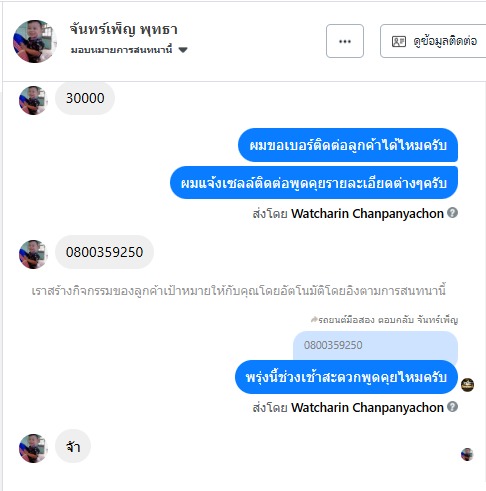Open the large profile picture in header

coord(34,41)
